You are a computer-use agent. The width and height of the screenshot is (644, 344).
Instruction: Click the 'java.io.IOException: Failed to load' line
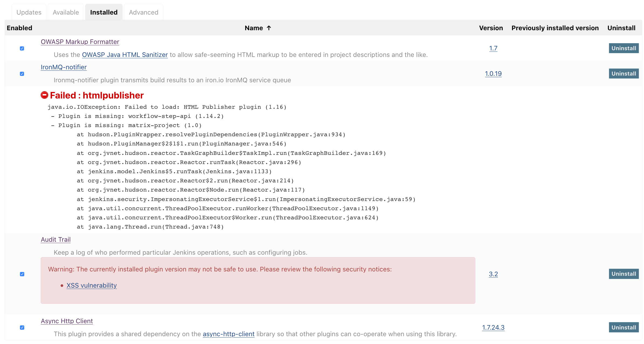[167, 107]
